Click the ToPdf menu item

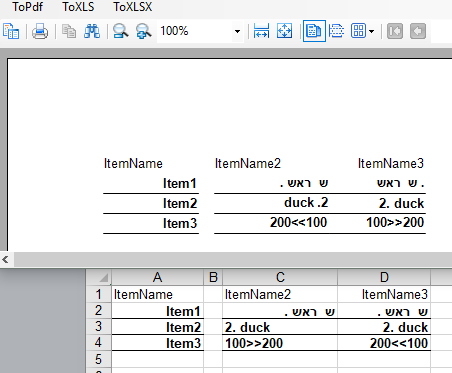pos(28,7)
